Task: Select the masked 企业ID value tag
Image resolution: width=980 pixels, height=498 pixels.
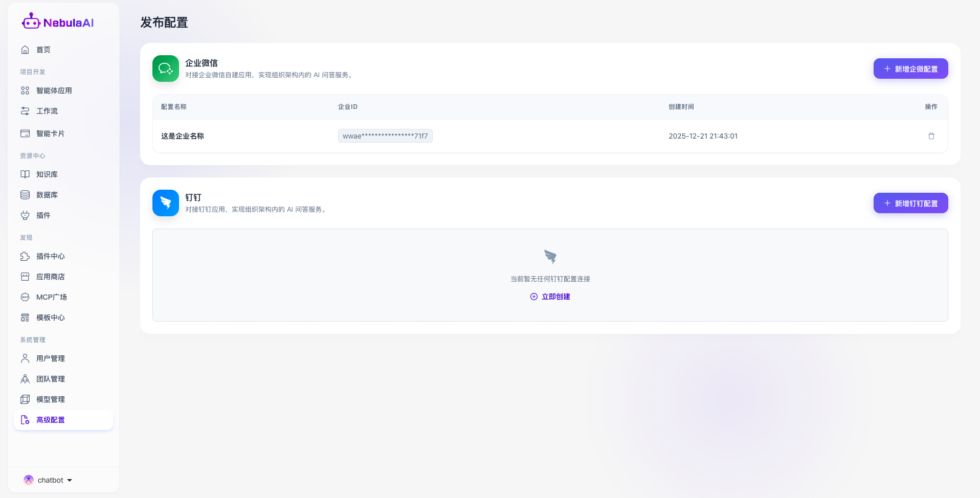Action: click(x=385, y=136)
